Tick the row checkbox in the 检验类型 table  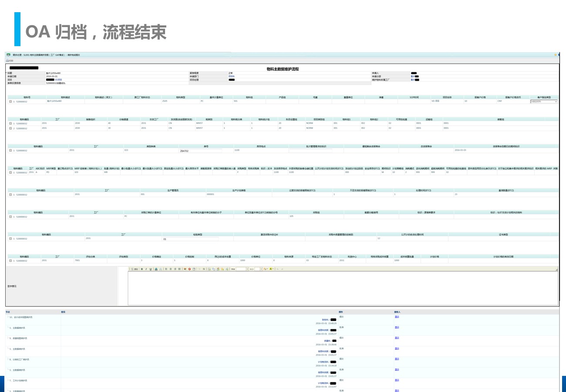click(x=10, y=239)
